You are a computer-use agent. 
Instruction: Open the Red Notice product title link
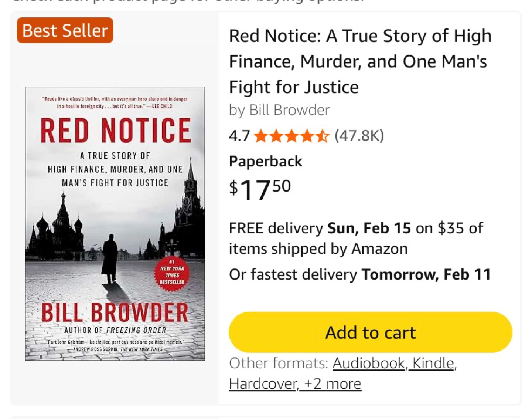[360, 61]
